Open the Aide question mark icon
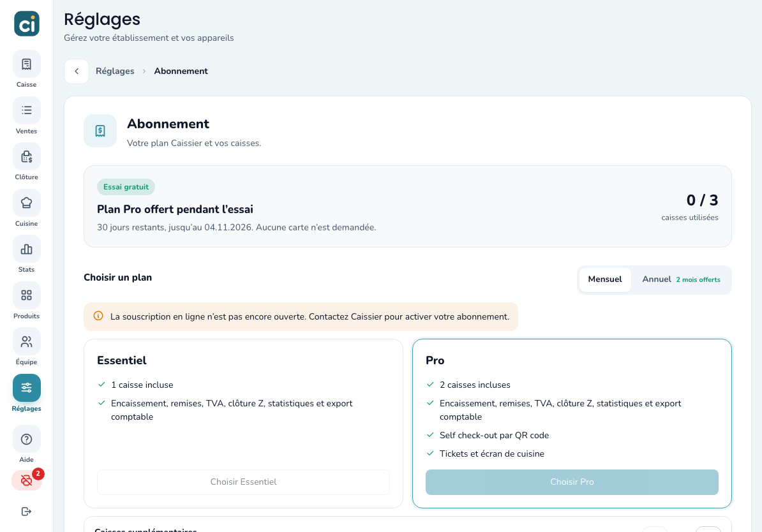This screenshot has height=532, width=762. click(x=27, y=440)
